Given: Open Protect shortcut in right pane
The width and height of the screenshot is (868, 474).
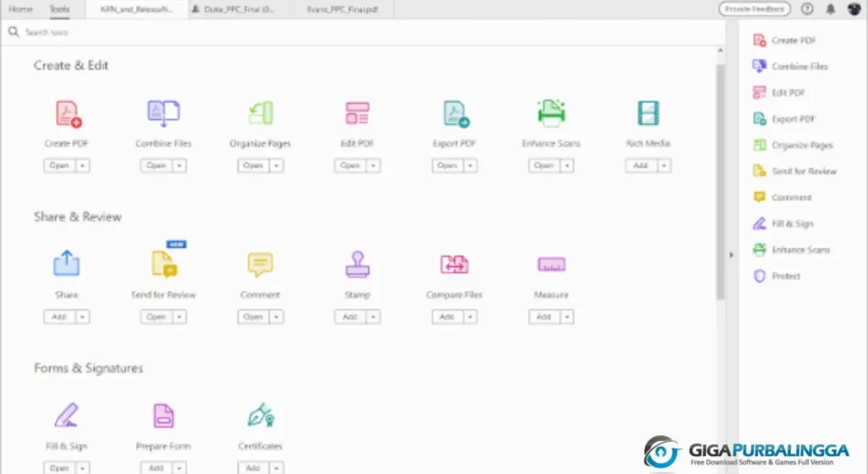Looking at the screenshot, I should (776, 276).
